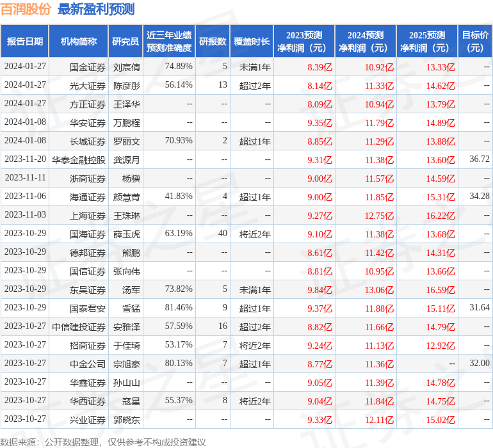
Task: Select the 报告日期 column header
Action: tap(24, 41)
